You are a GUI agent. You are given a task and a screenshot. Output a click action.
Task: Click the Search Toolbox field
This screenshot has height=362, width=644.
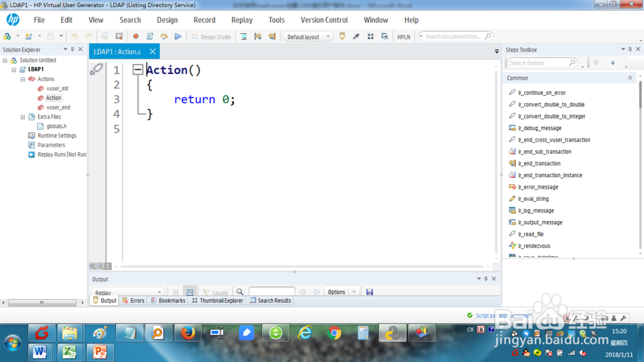point(542,63)
